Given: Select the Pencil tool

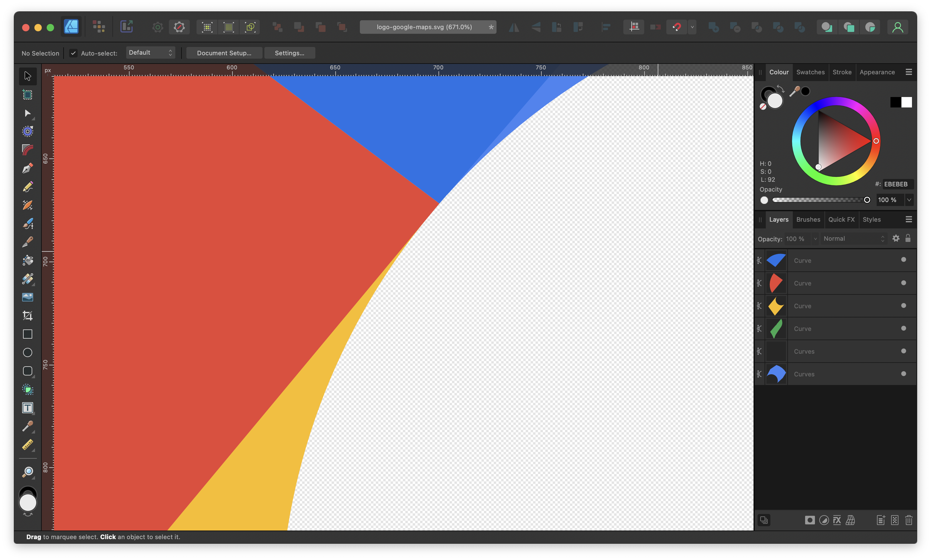Looking at the screenshot, I should tap(28, 187).
